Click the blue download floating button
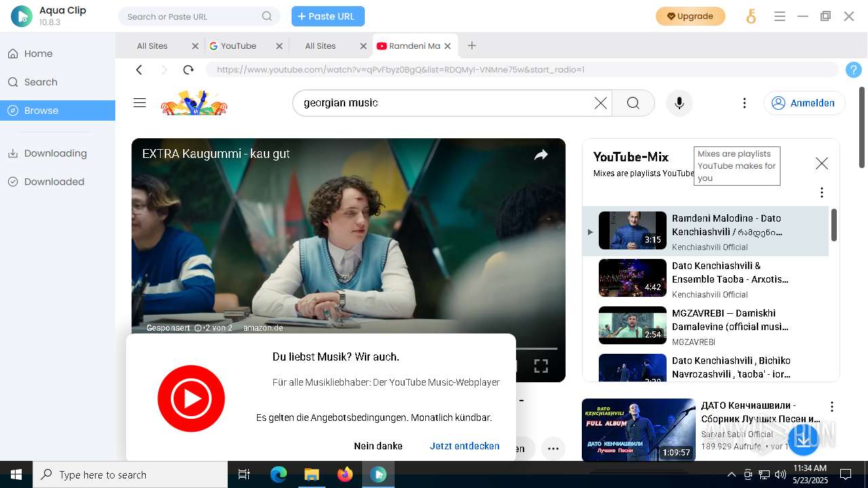 803,439
